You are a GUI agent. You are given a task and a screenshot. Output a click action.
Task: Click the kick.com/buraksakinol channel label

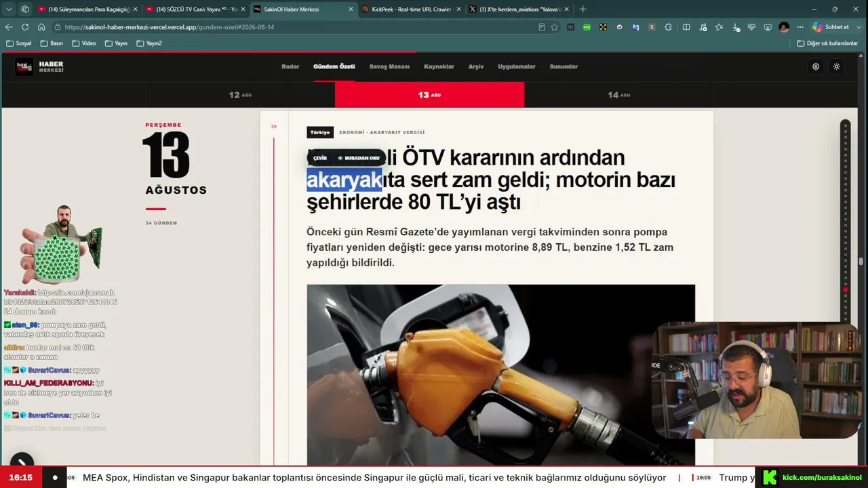pyautogui.click(x=821, y=478)
